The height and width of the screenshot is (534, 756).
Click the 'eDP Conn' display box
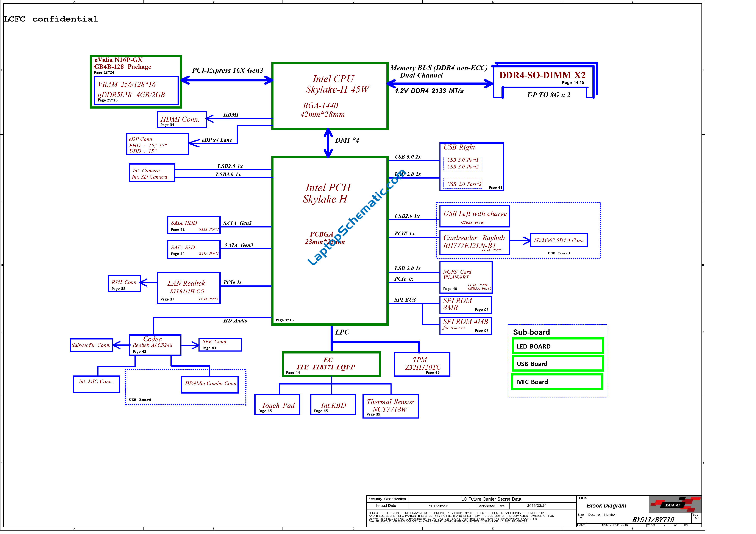point(158,144)
